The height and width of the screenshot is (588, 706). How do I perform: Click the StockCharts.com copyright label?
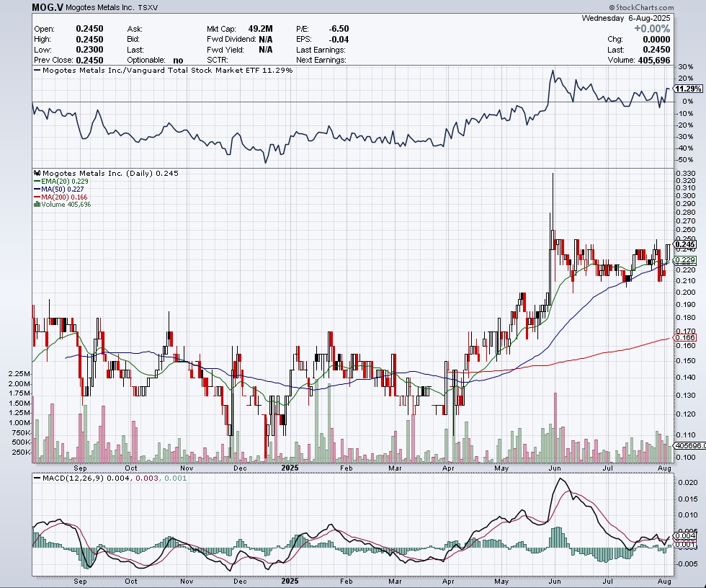642,7
